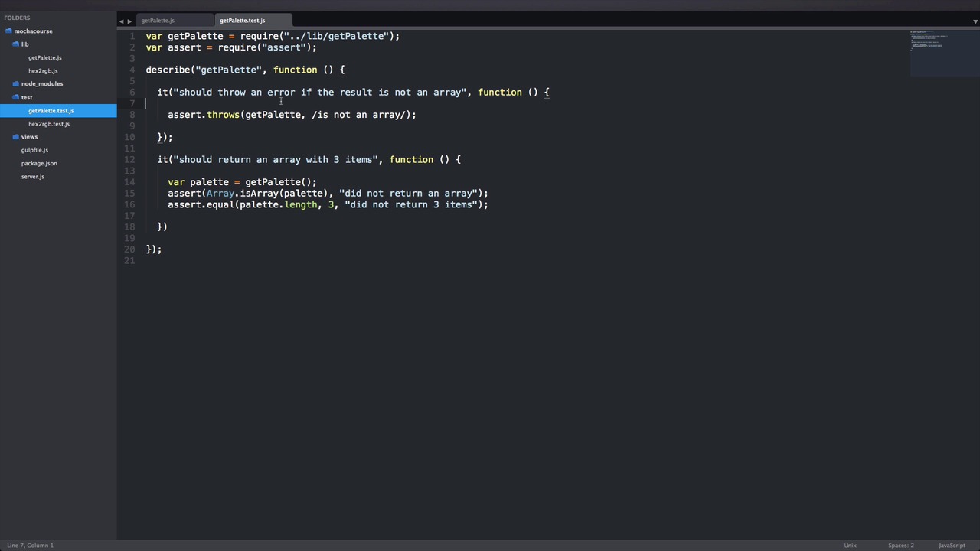Open the tab list dropdown triangle
The height and width of the screenshot is (551, 980).
(x=975, y=21)
